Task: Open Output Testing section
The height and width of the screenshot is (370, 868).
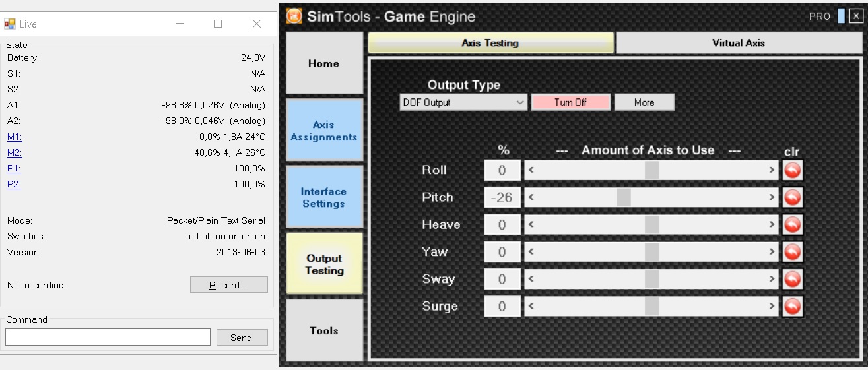Action: point(324,264)
